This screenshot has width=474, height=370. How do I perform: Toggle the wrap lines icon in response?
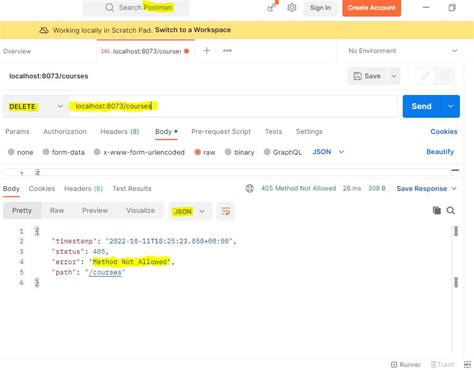click(226, 211)
